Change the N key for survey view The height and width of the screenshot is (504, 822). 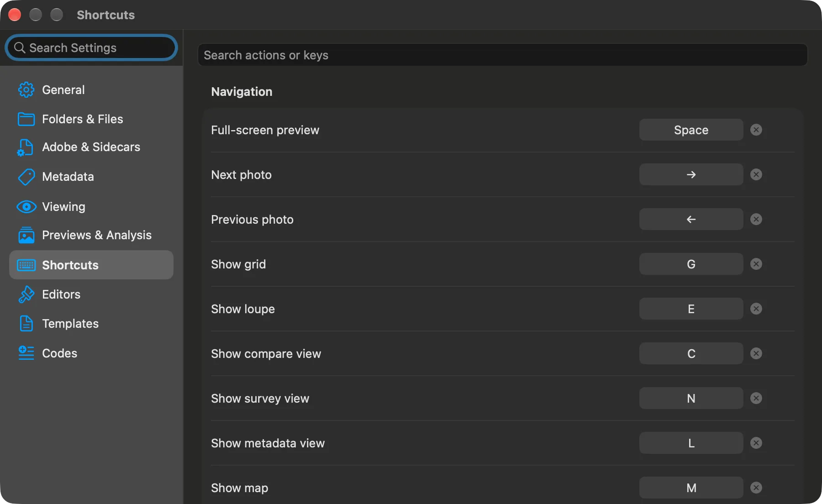click(691, 399)
